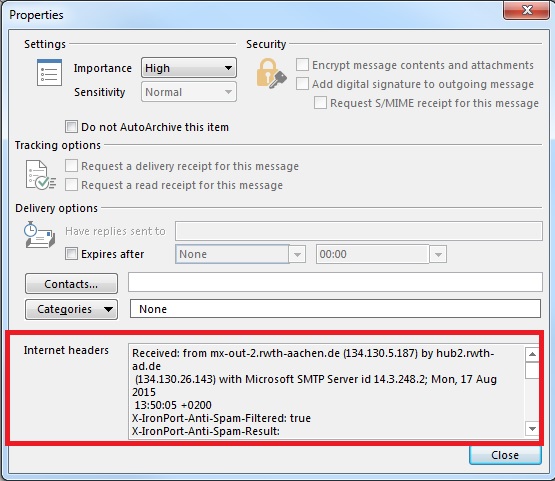Click the Tracking options document checkmark icon

point(40,175)
